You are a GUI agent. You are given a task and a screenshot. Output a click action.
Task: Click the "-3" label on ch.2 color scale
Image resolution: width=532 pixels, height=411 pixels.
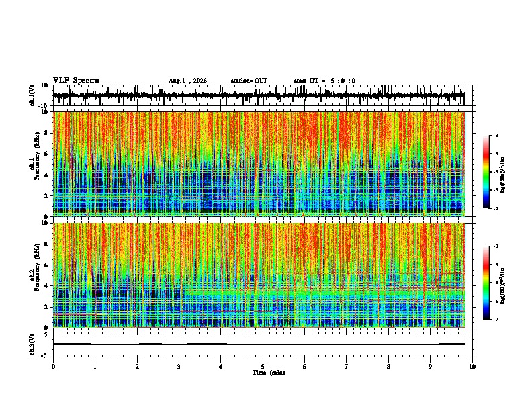pyautogui.click(x=495, y=246)
